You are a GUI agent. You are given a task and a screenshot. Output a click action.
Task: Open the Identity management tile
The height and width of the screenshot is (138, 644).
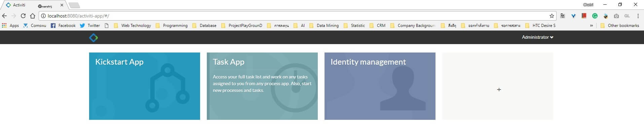pos(380,86)
